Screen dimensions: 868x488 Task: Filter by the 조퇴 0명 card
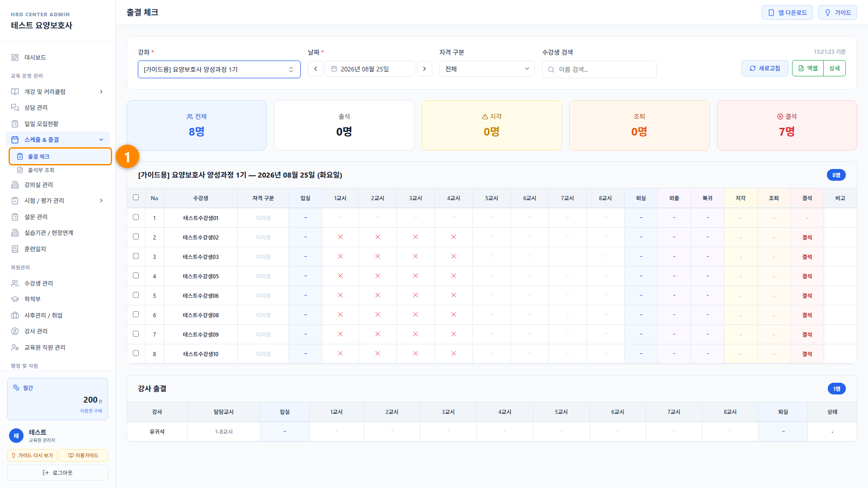639,125
